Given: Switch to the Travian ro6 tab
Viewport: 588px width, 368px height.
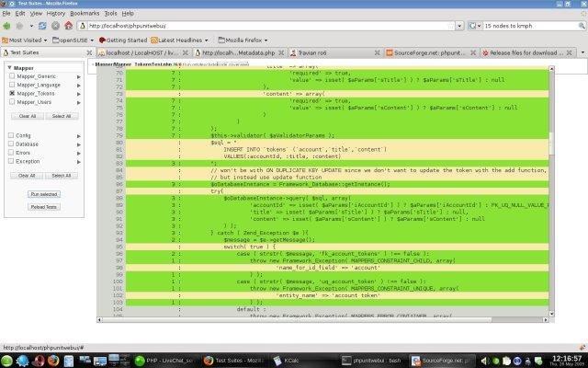Looking at the screenshot, I should click(x=335, y=52).
